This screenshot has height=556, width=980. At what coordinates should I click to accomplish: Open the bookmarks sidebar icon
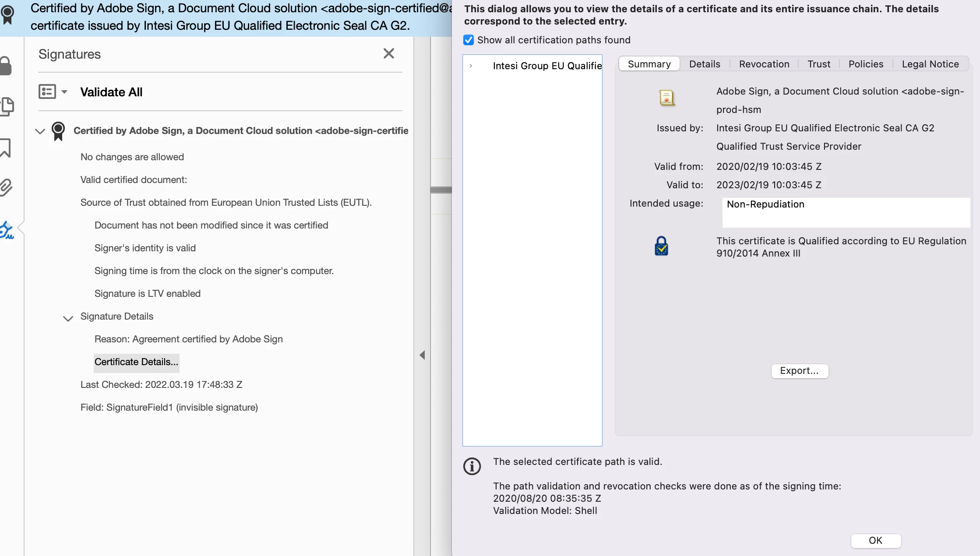5,148
